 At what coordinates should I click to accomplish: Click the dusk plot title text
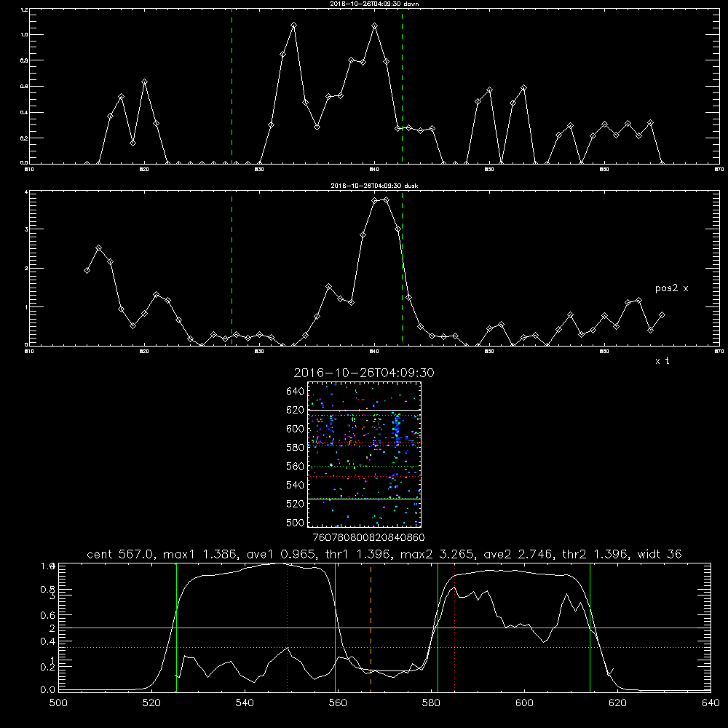[374, 186]
